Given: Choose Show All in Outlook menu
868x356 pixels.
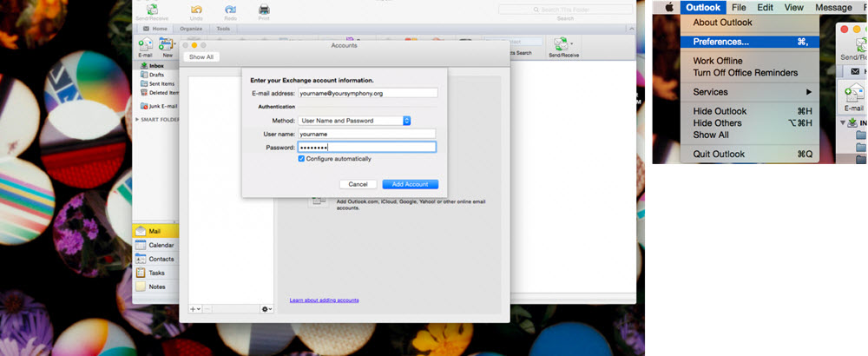Looking at the screenshot, I should pyautogui.click(x=750, y=135).
